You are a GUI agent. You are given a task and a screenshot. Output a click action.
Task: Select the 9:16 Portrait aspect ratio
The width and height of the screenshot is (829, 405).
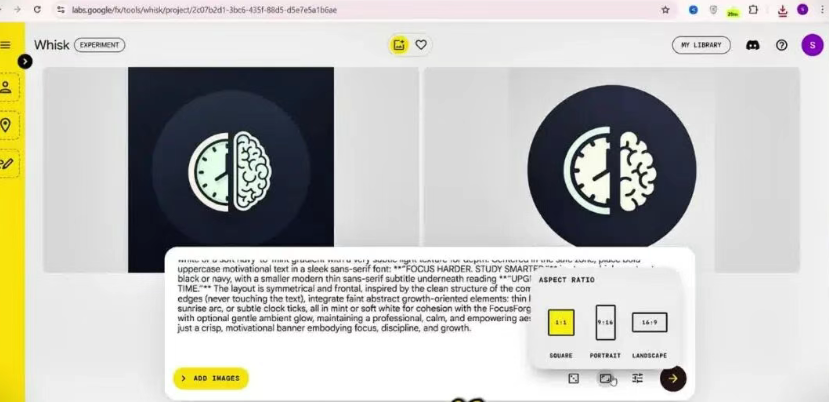coord(605,322)
